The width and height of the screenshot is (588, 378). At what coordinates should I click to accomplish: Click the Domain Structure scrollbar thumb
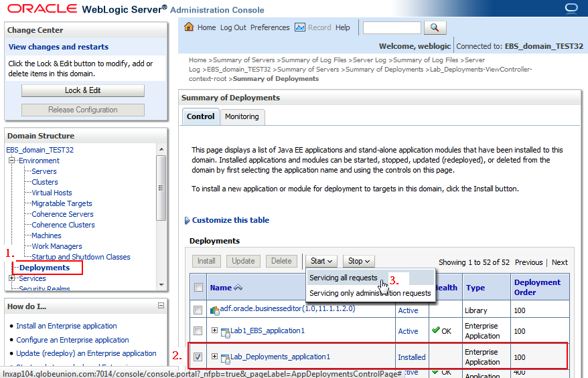[x=161, y=188]
